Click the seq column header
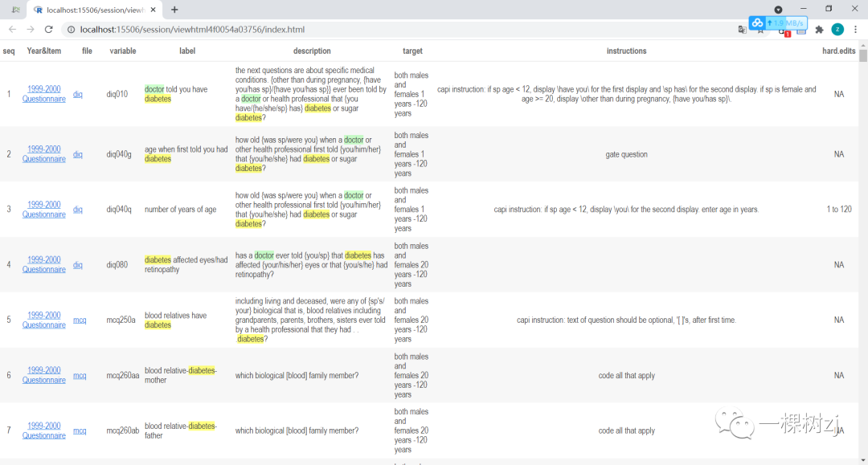This screenshot has height=465, width=868. click(x=9, y=51)
